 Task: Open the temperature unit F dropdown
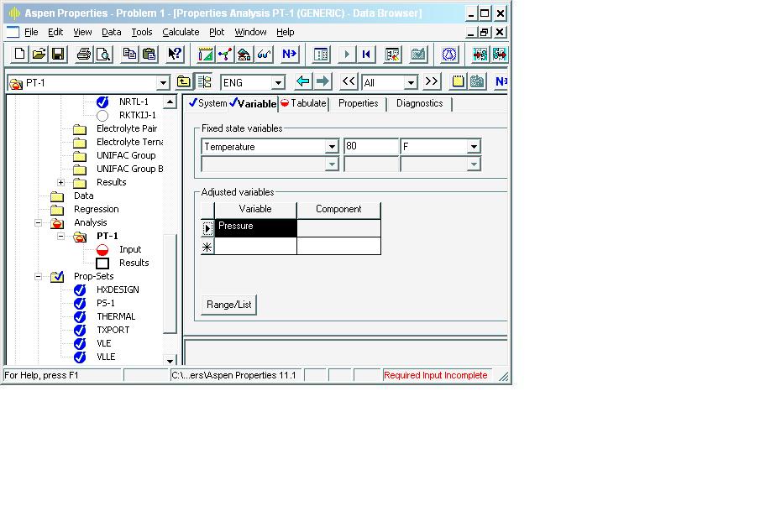(474, 147)
